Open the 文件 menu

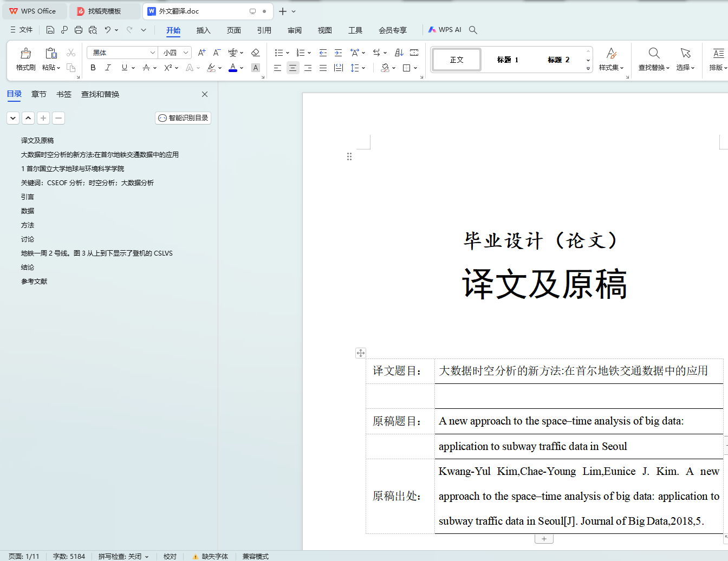[22, 30]
